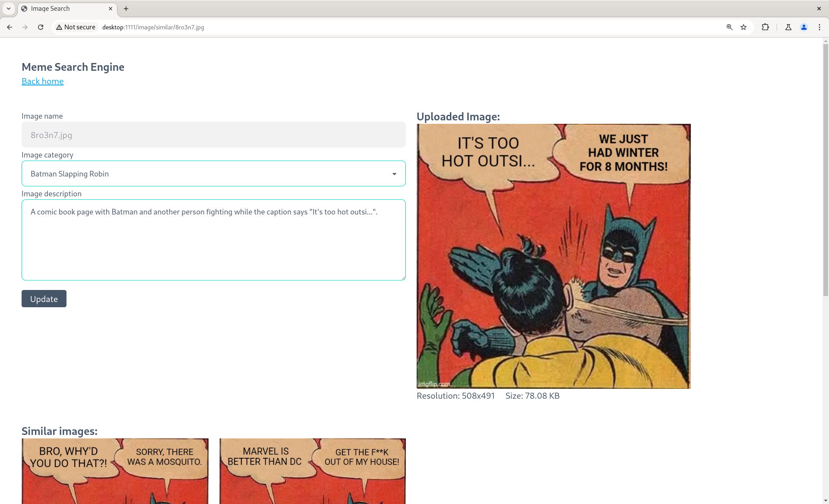Open the browser extensions puzzle icon

[766, 27]
